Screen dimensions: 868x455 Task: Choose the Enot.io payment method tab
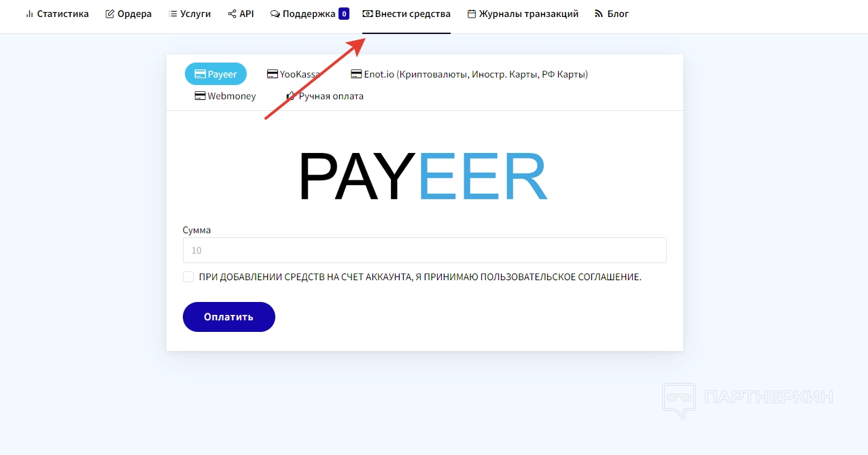(x=469, y=74)
